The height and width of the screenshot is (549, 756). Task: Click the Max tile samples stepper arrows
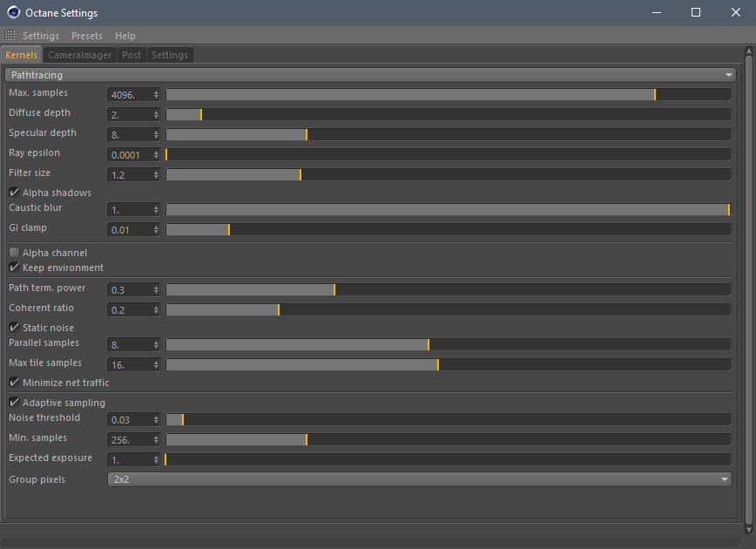(x=156, y=365)
